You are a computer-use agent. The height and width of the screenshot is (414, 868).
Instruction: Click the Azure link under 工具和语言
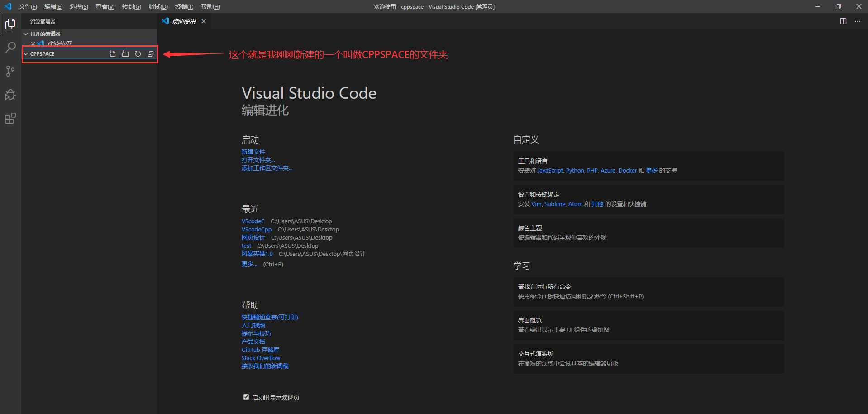pos(608,170)
